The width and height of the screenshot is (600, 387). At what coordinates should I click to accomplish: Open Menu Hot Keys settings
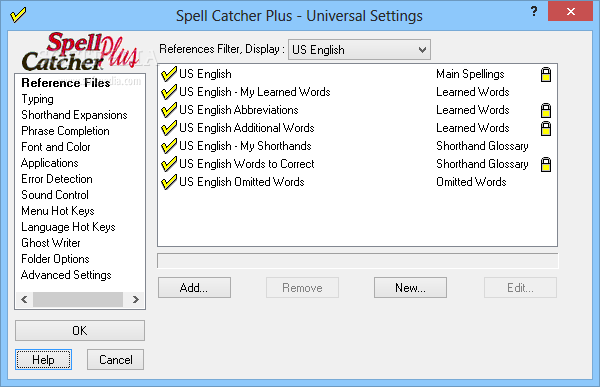click(58, 211)
